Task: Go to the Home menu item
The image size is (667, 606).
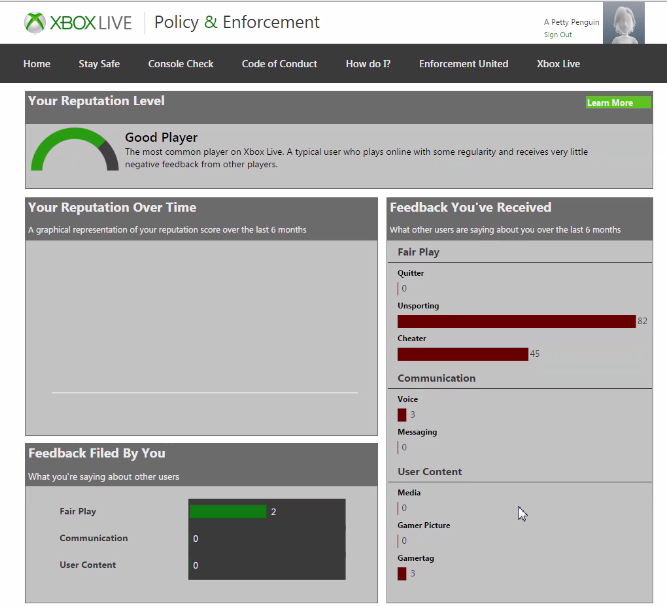Action: click(37, 64)
